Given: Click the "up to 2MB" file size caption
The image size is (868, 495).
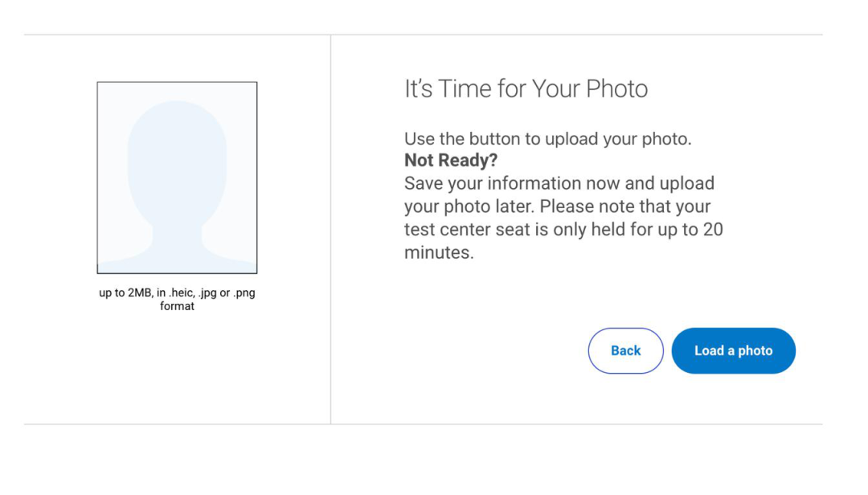Looking at the screenshot, I should pyautogui.click(x=125, y=293).
